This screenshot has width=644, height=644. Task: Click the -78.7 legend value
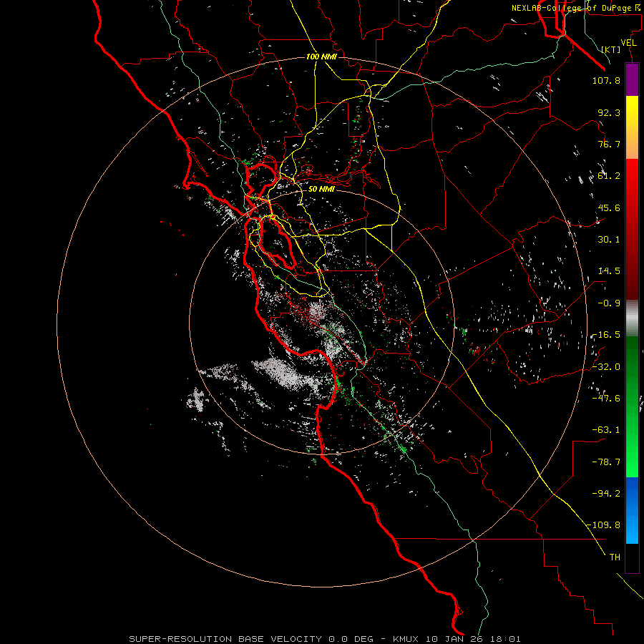tap(606, 462)
